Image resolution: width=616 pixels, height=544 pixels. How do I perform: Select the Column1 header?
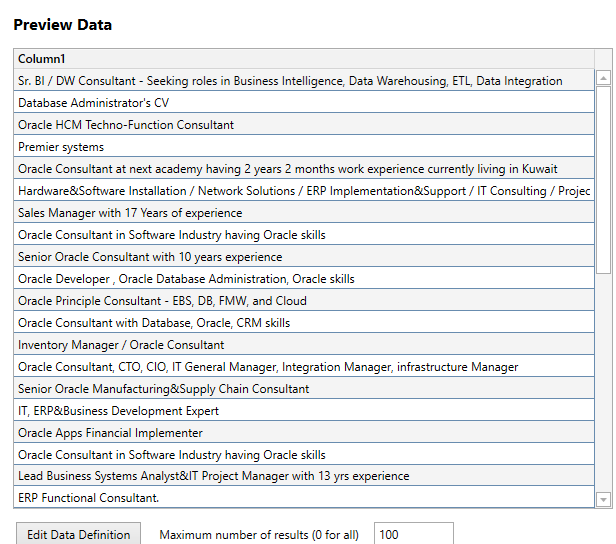pyautogui.click(x=304, y=59)
